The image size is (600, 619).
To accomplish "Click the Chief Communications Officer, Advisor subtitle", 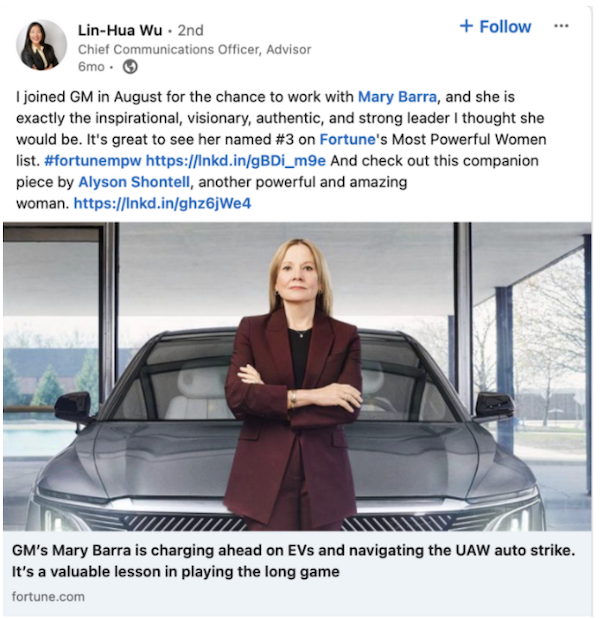I will click(x=195, y=49).
